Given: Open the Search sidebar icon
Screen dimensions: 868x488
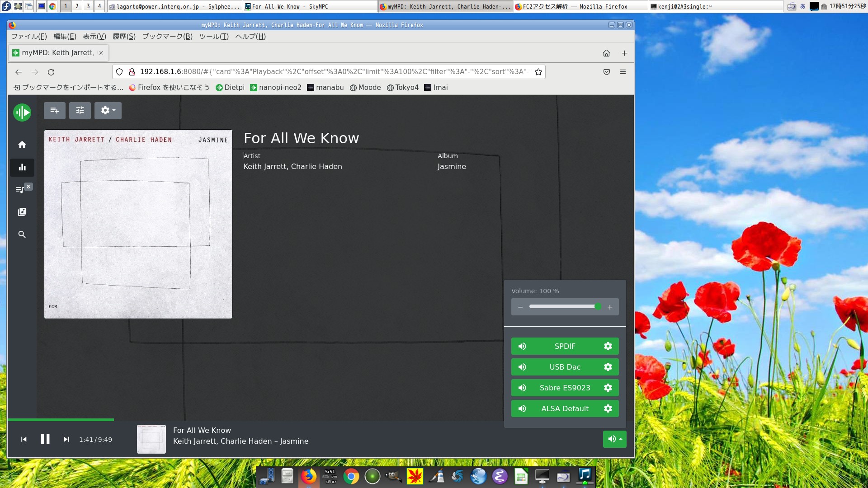Looking at the screenshot, I should pos(22,235).
